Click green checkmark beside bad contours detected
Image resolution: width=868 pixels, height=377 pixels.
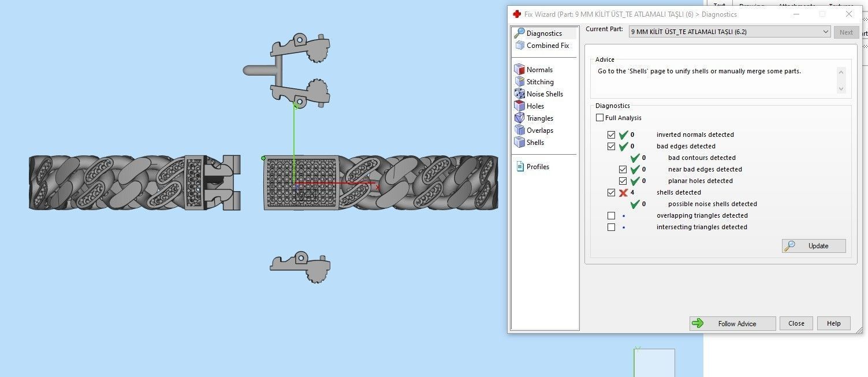click(x=635, y=158)
